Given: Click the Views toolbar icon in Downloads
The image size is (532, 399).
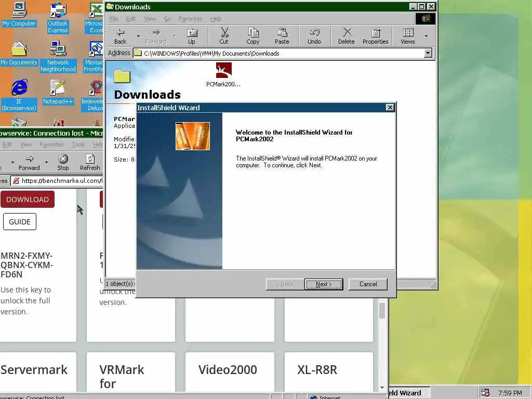Looking at the screenshot, I should pos(408,36).
